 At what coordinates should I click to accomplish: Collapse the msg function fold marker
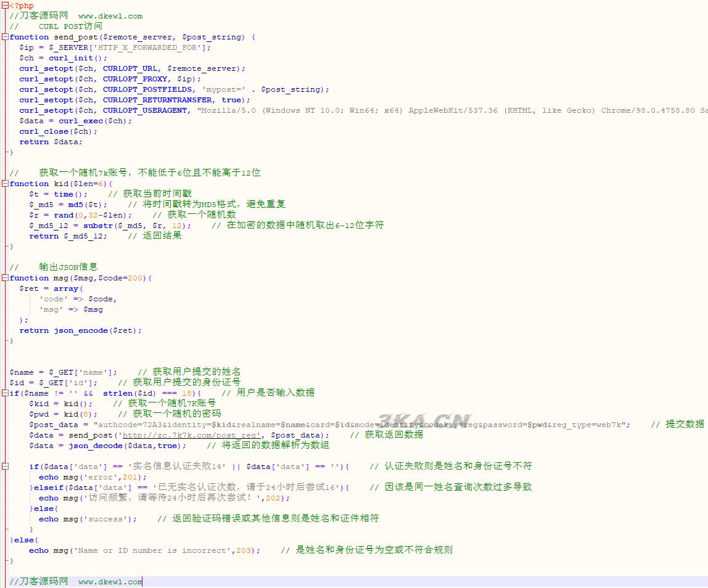click(x=4, y=278)
